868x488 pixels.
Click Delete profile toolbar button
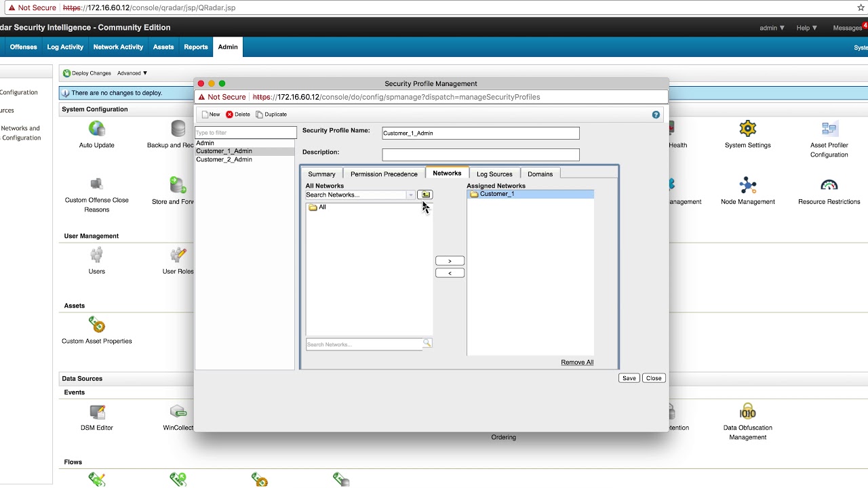(x=238, y=115)
